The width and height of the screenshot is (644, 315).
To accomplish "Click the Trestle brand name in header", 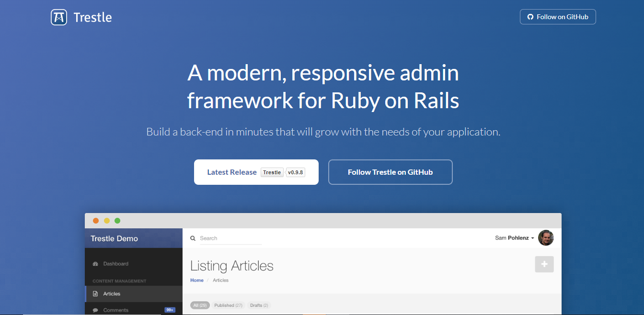I will pos(92,18).
